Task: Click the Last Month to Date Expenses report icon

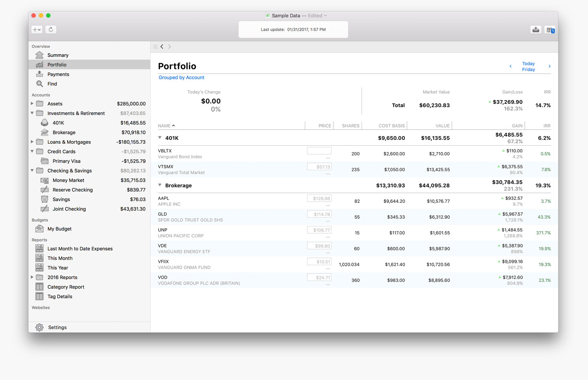Action: (x=39, y=248)
